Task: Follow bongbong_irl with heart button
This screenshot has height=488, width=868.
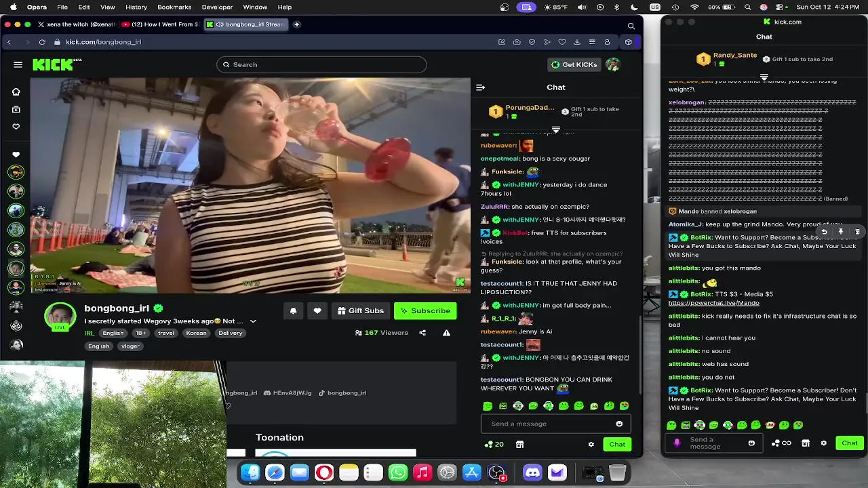Action: click(317, 310)
